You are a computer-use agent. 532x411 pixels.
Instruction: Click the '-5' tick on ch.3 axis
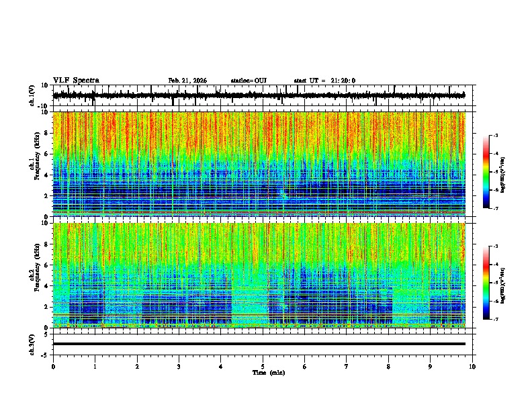(46, 355)
